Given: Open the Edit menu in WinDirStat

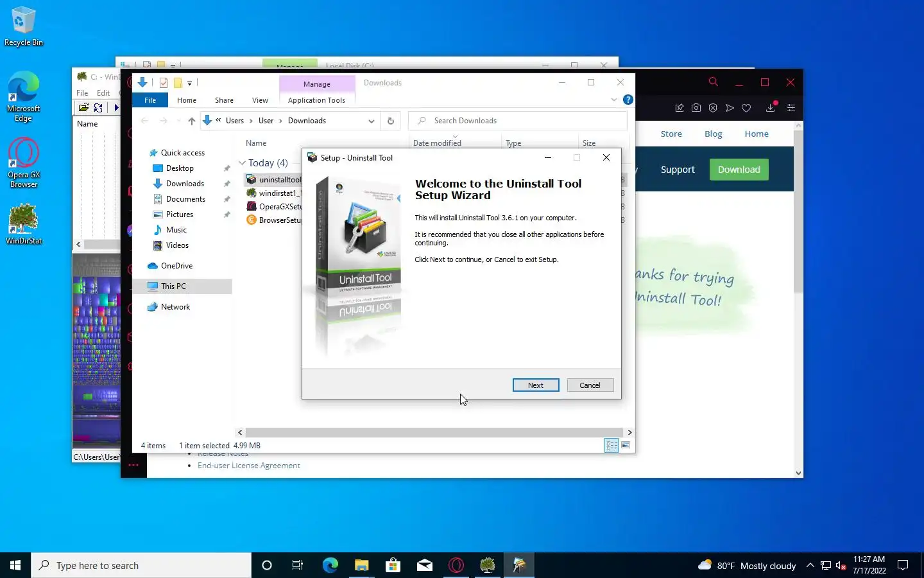Looking at the screenshot, I should [103, 93].
